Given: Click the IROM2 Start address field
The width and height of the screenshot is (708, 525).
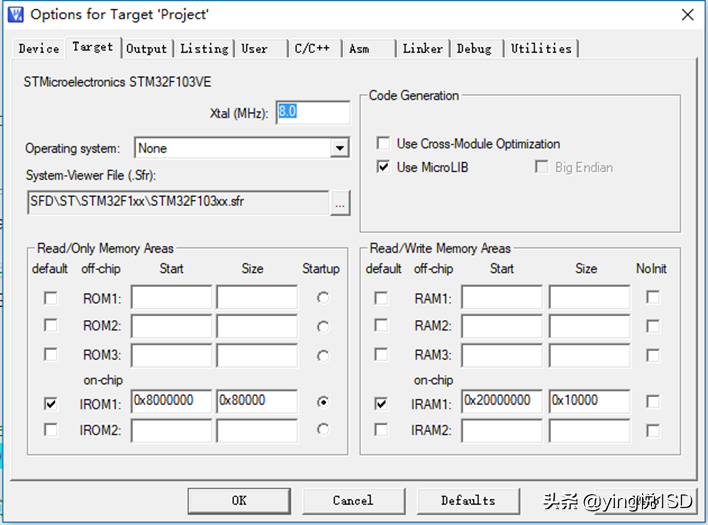Looking at the screenshot, I should [x=171, y=431].
